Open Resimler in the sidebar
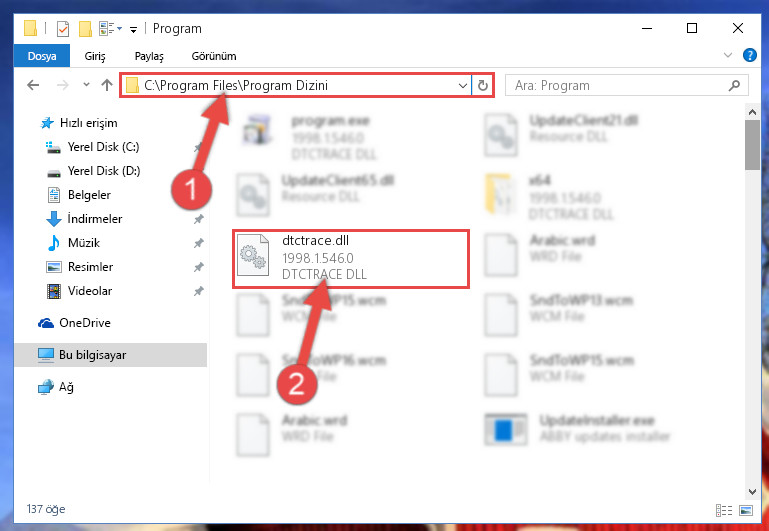769x531 pixels. [90, 267]
